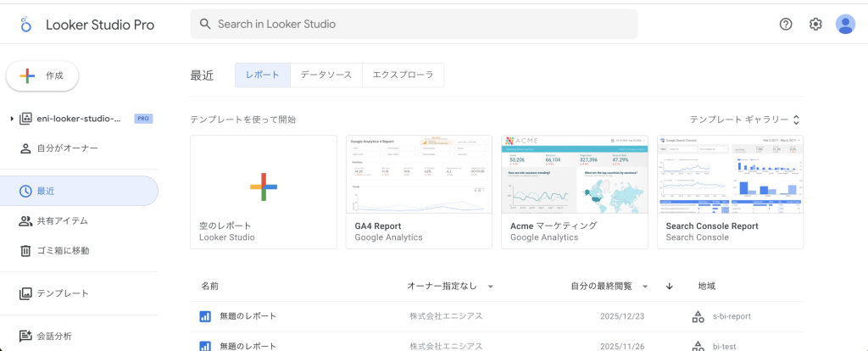Open the user account avatar
Screen dimensions: 868x351
tap(845, 25)
